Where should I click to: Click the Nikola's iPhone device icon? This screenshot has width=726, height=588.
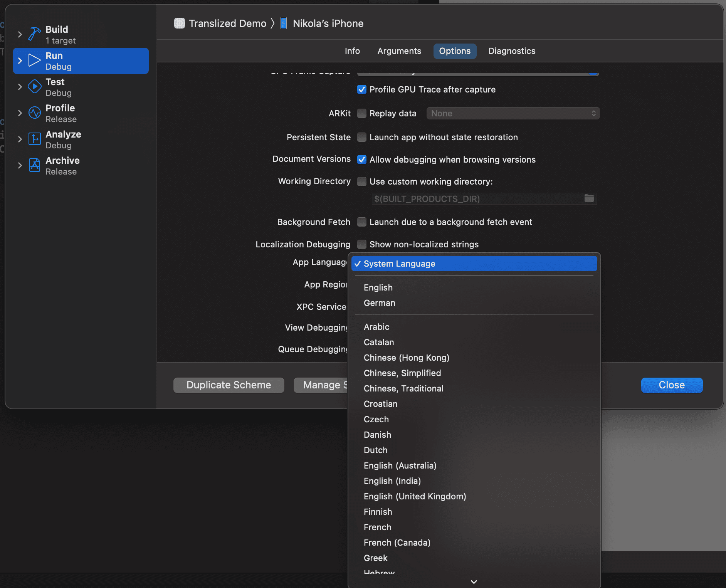284,24
